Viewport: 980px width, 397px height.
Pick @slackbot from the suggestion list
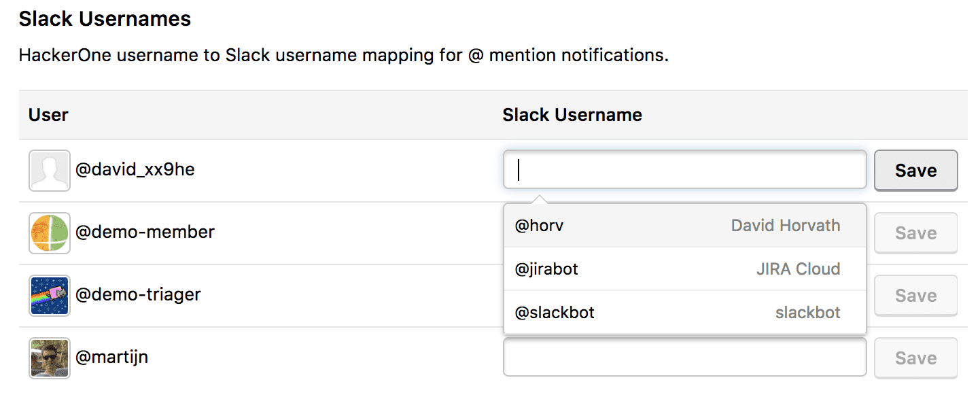point(684,313)
